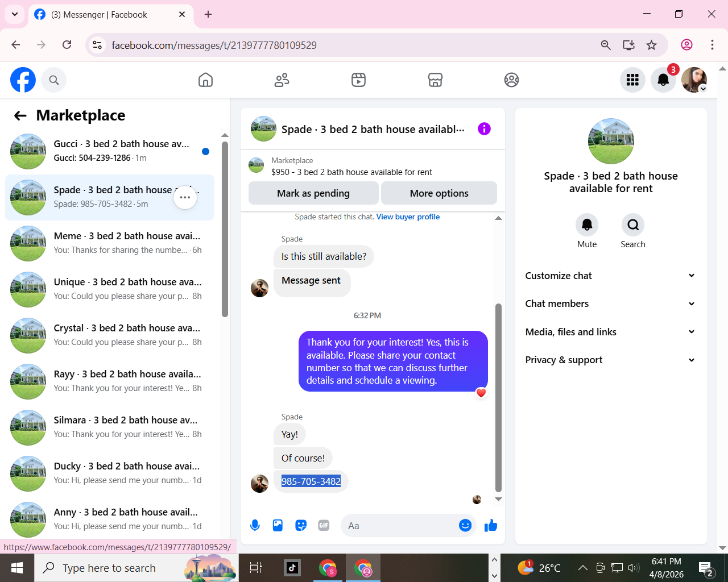728x582 pixels.
Task: Install app icon in address bar
Action: click(x=628, y=45)
